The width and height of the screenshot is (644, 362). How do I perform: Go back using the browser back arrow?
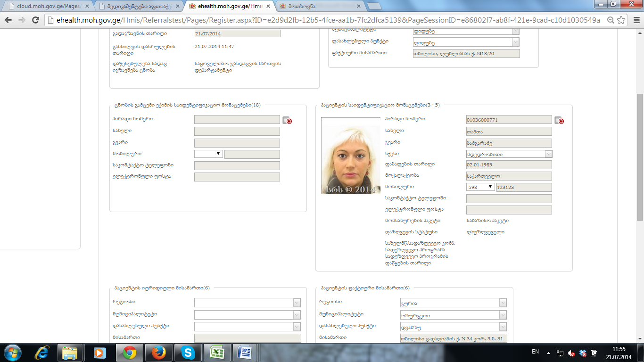click(8, 20)
